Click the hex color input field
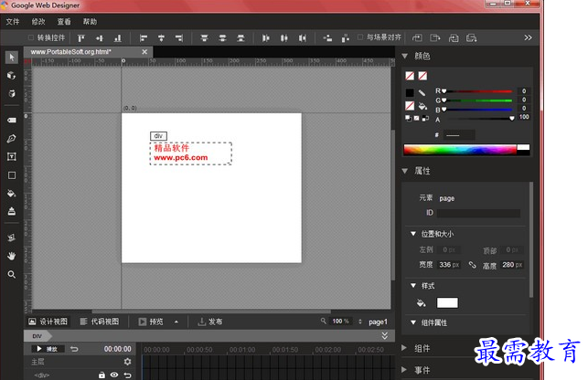This screenshot has width=588, height=380. click(x=459, y=135)
